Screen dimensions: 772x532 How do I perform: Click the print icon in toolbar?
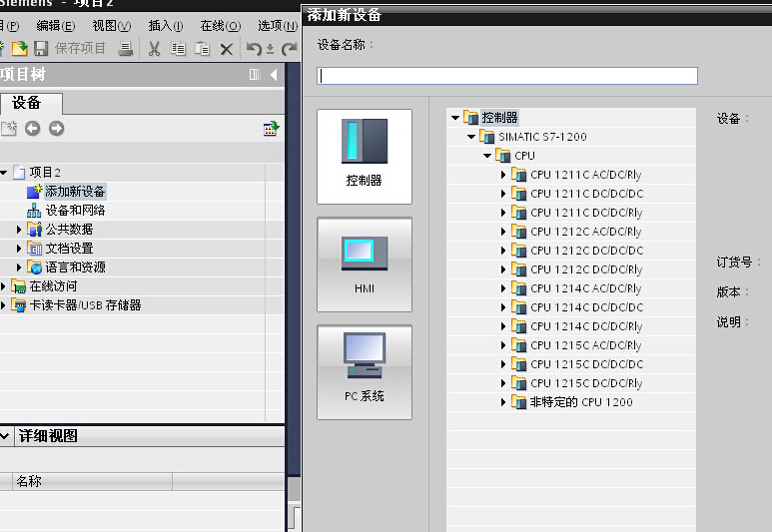click(x=126, y=49)
